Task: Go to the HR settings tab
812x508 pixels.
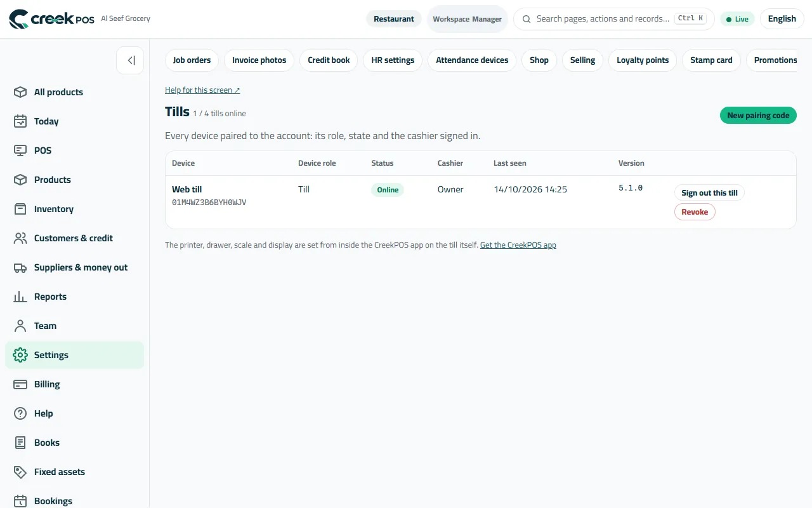Action: [393, 60]
